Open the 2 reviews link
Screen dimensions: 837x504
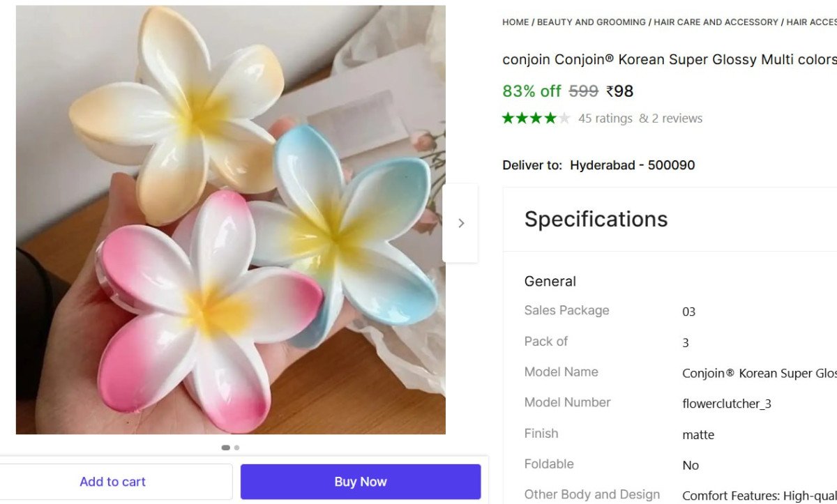point(677,119)
